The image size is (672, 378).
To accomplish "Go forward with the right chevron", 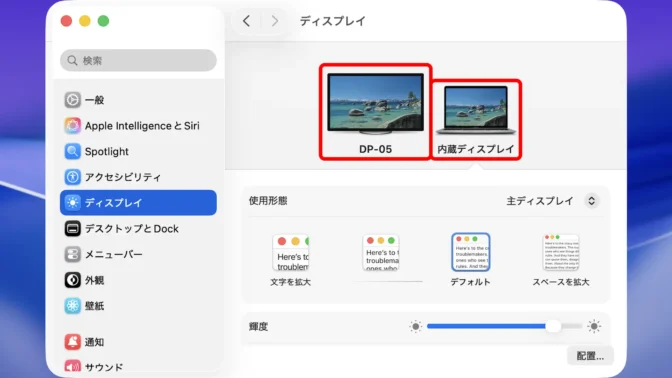I will pyautogui.click(x=275, y=21).
